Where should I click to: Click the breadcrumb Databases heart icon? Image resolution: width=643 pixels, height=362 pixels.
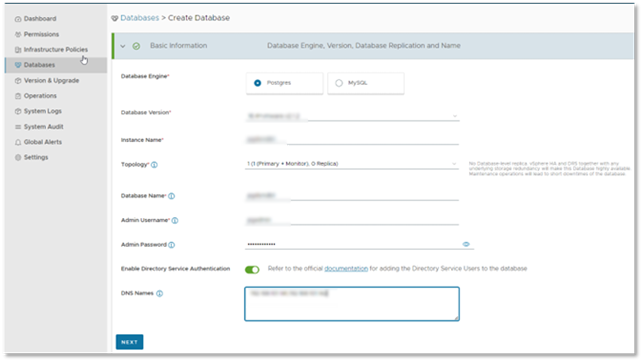[x=115, y=18]
